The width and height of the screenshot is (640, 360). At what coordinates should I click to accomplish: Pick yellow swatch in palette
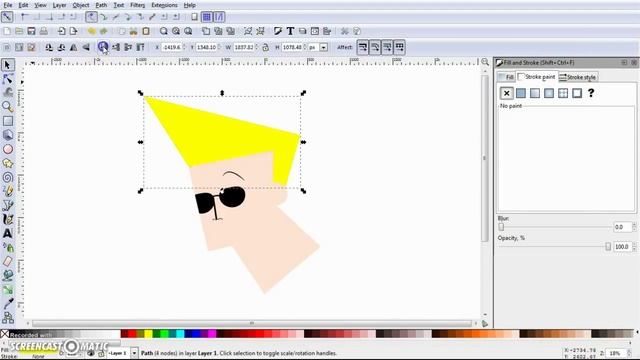point(148,334)
